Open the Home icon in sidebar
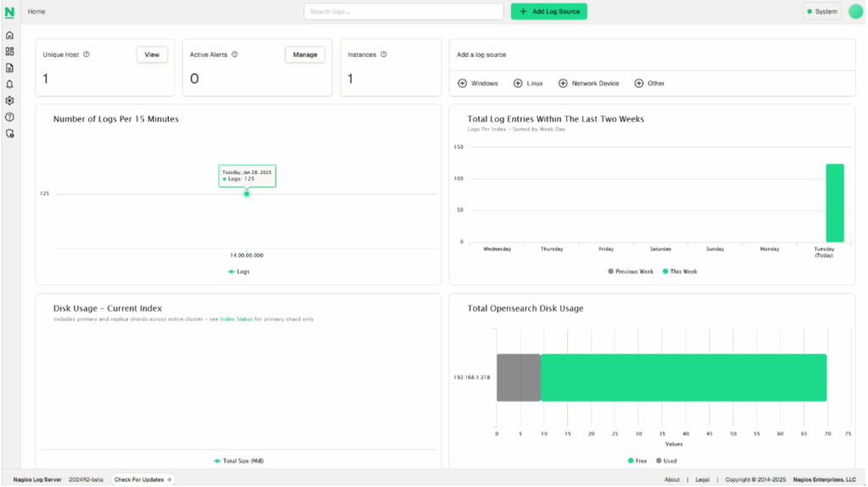Screen dimensions: 868x487 pyautogui.click(x=9, y=36)
